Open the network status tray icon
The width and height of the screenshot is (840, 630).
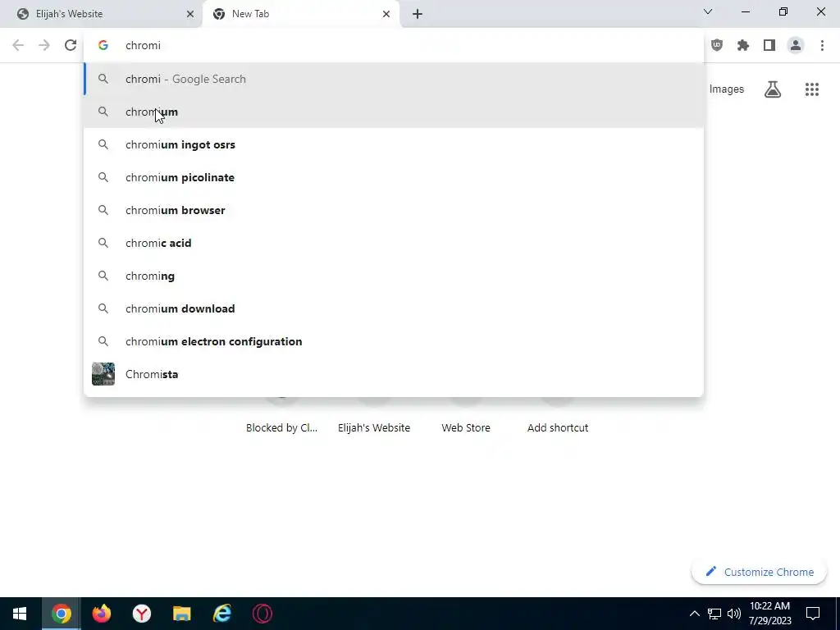[x=714, y=614]
